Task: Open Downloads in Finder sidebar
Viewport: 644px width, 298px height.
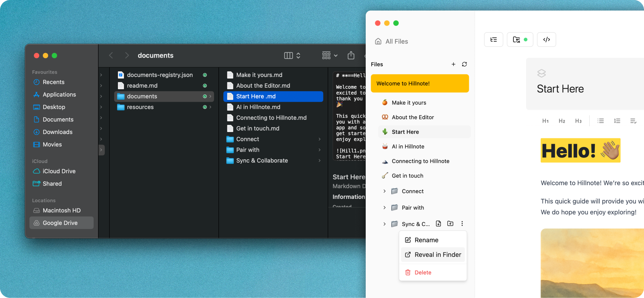Action: point(62,132)
